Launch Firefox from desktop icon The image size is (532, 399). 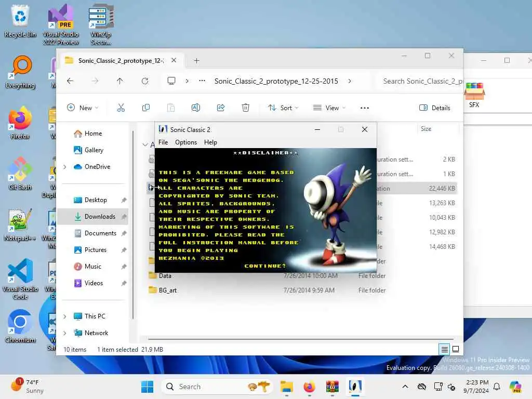(x=20, y=123)
